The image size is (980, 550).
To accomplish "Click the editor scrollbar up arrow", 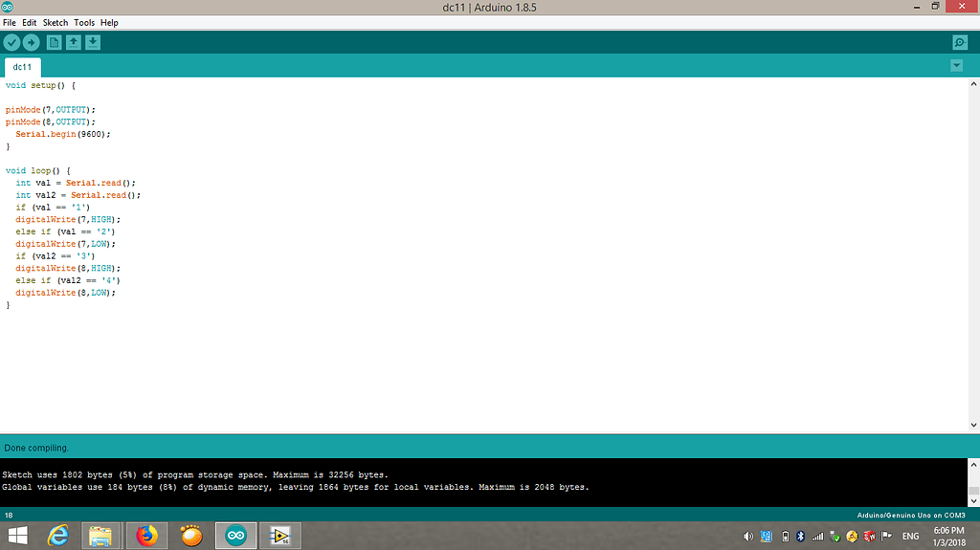I will pyautogui.click(x=973, y=84).
